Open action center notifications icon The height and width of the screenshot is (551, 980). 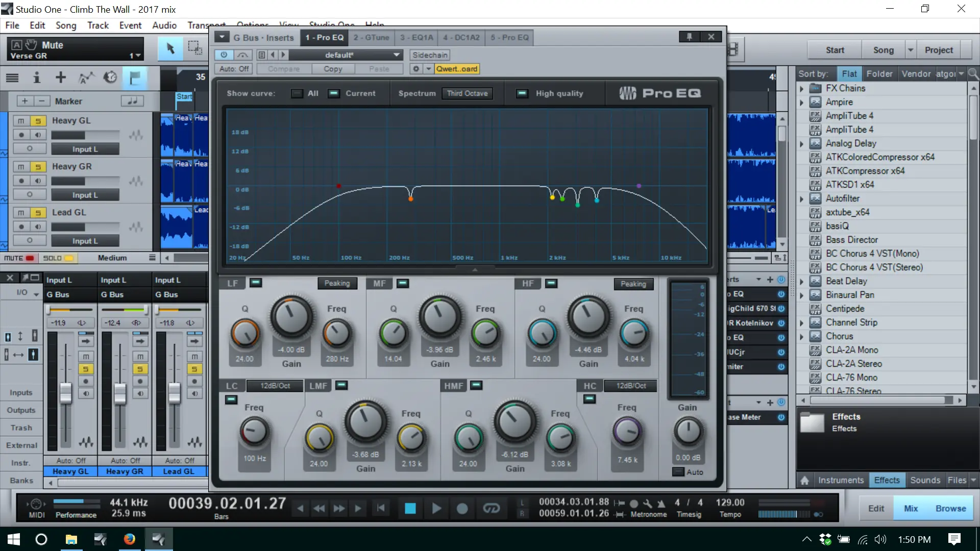954,539
